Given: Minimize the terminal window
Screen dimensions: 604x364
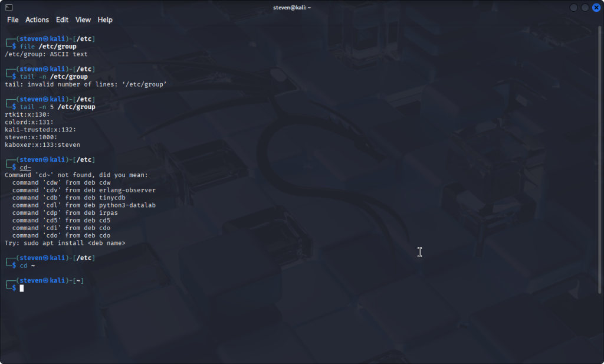Looking at the screenshot, I should (x=573, y=7).
